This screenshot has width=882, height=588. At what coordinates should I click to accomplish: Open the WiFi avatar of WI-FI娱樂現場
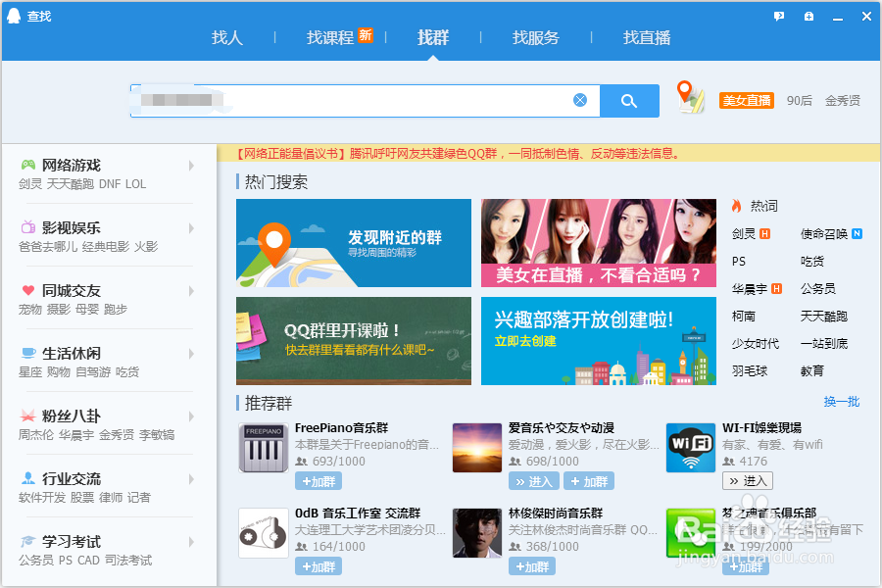coord(691,448)
